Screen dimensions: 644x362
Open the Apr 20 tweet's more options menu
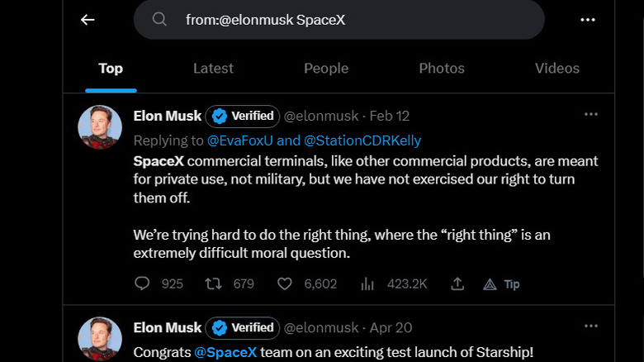point(591,326)
